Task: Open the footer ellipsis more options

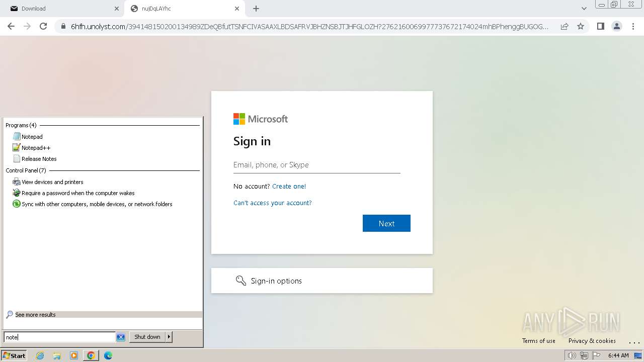Action: point(633,342)
